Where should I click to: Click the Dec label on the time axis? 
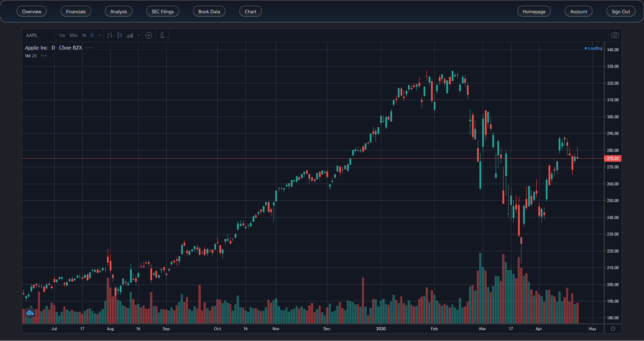pyautogui.click(x=327, y=329)
